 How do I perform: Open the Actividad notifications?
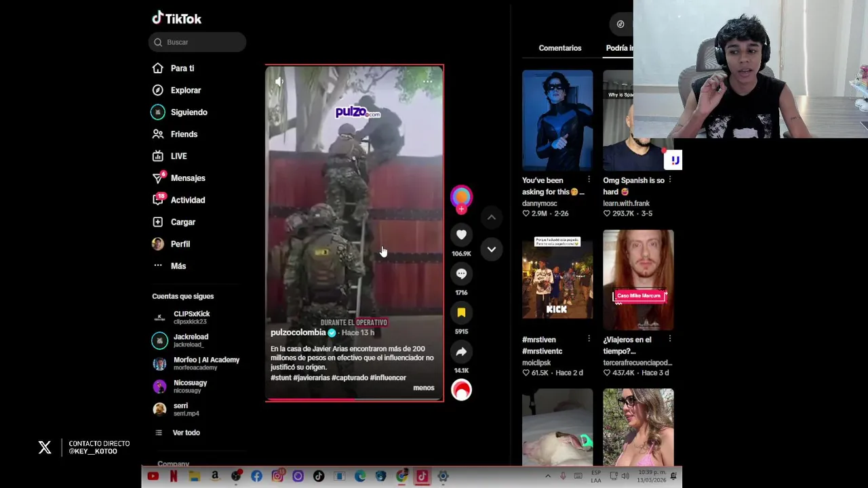(179, 200)
